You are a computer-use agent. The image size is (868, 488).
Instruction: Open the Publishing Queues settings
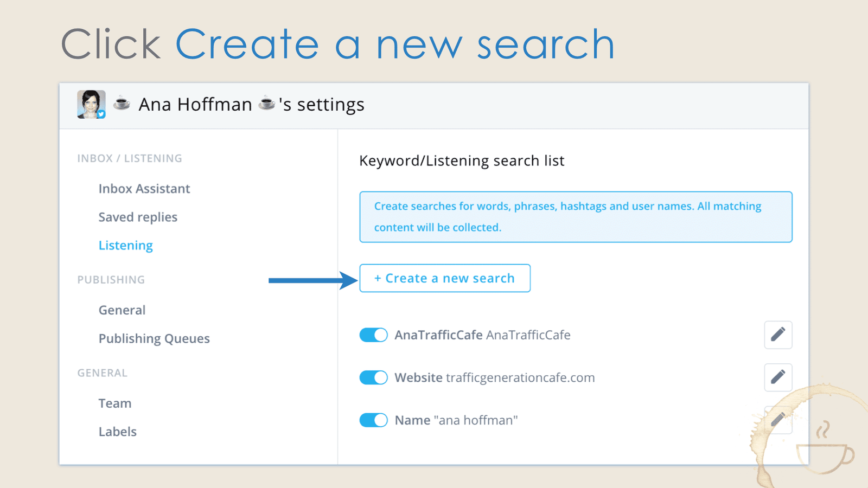pyautogui.click(x=154, y=338)
